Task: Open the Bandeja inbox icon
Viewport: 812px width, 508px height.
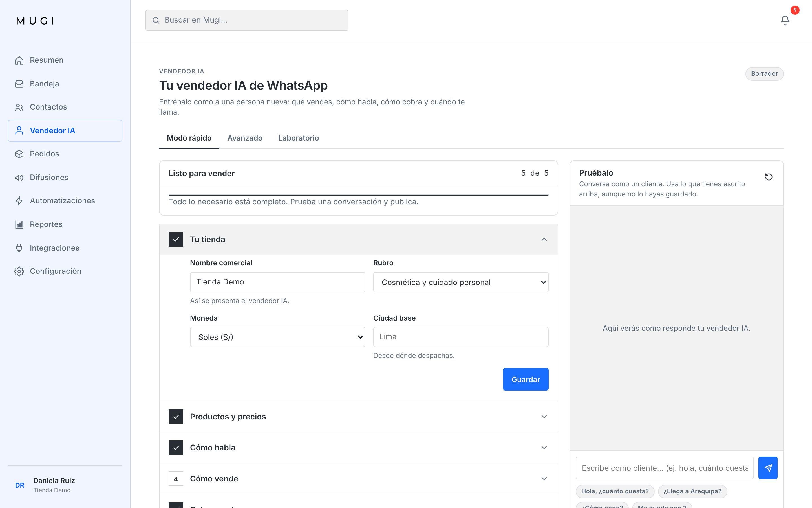Action: point(19,84)
